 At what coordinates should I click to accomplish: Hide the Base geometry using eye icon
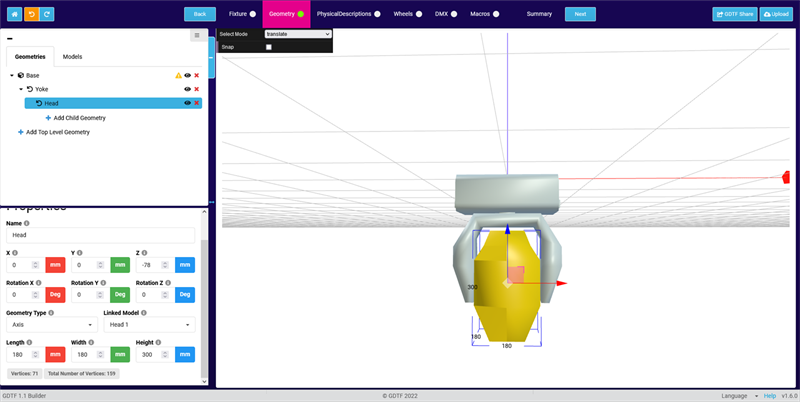click(x=187, y=75)
